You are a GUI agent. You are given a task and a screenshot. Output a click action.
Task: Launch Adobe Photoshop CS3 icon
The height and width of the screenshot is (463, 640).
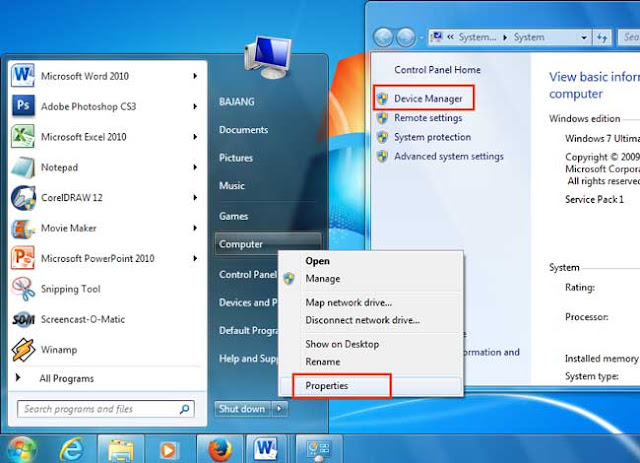[x=23, y=106]
